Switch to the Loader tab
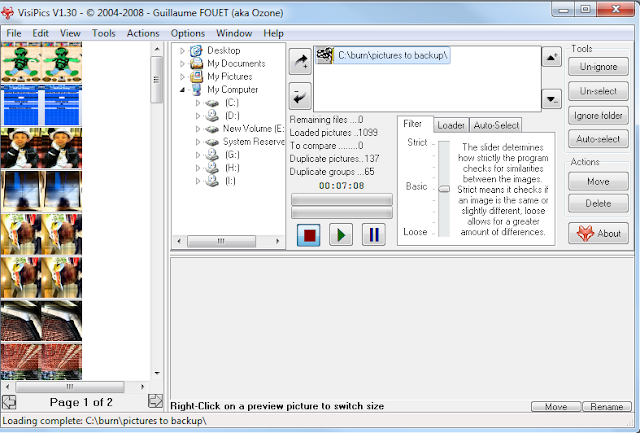The image size is (640, 433). [x=451, y=125]
